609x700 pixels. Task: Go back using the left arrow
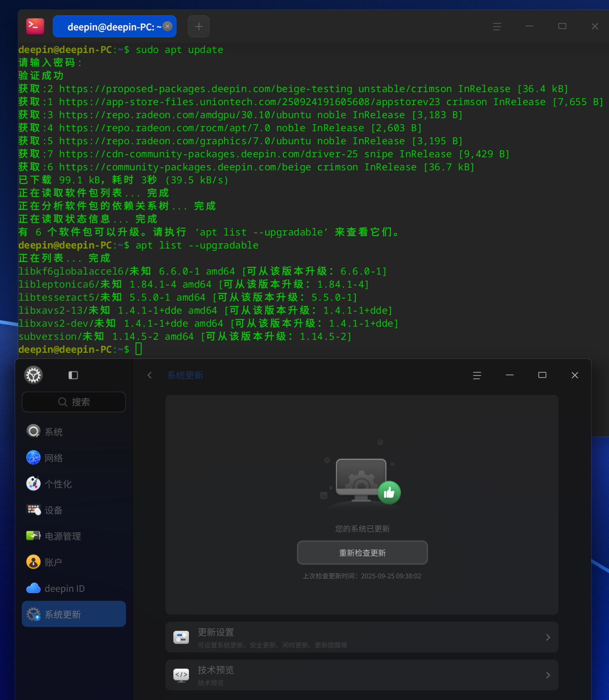149,375
